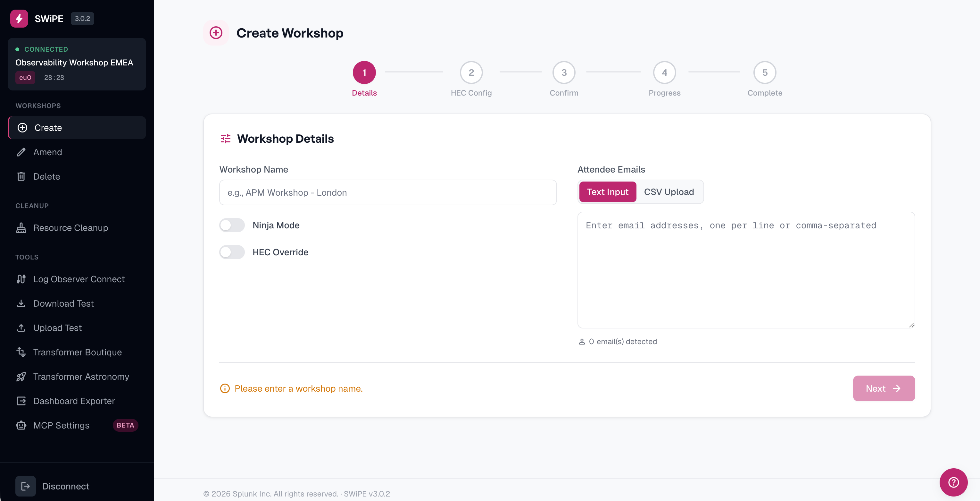The height and width of the screenshot is (501, 980).
Task: Click the Next button
Action: [884, 388]
